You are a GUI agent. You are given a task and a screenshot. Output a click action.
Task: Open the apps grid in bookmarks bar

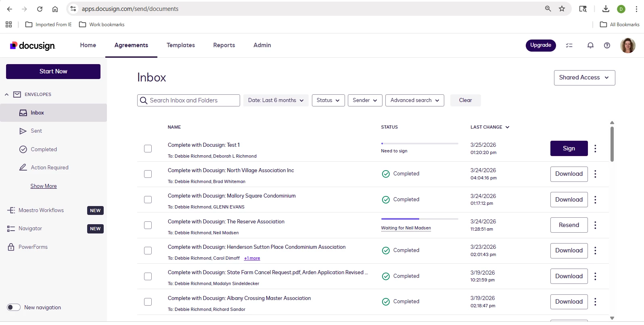point(9,25)
